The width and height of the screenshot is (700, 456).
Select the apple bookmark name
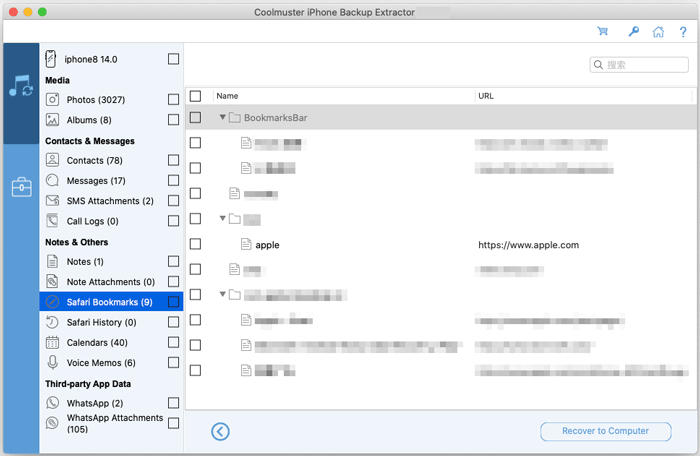pyautogui.click(x=267, y=245)
